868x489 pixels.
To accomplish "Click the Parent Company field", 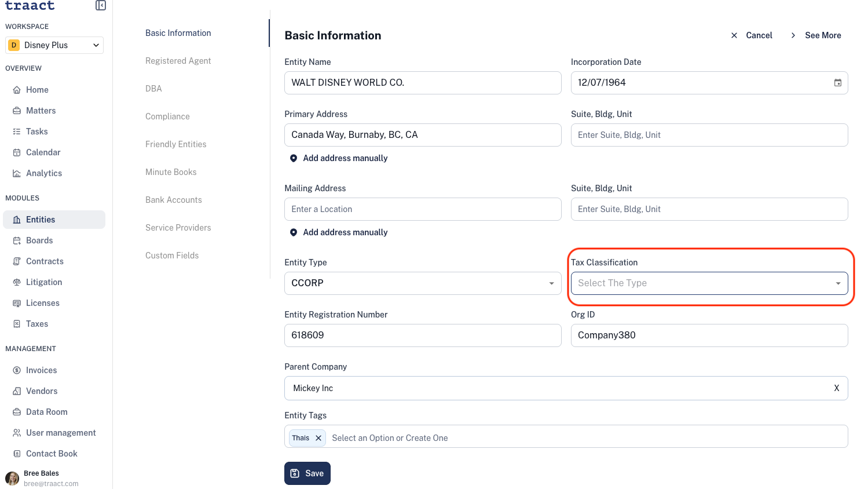I will click(566, 388).
